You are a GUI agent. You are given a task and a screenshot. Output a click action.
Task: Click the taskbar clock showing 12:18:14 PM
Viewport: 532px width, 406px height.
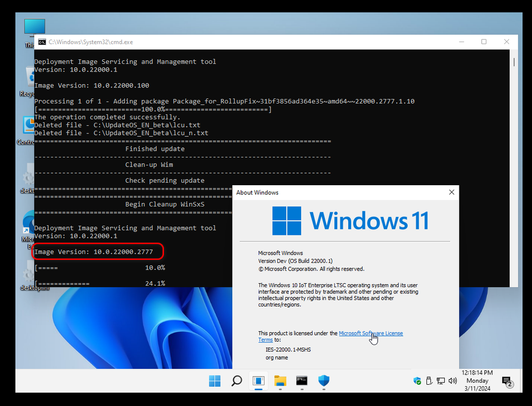coord(477,381)
